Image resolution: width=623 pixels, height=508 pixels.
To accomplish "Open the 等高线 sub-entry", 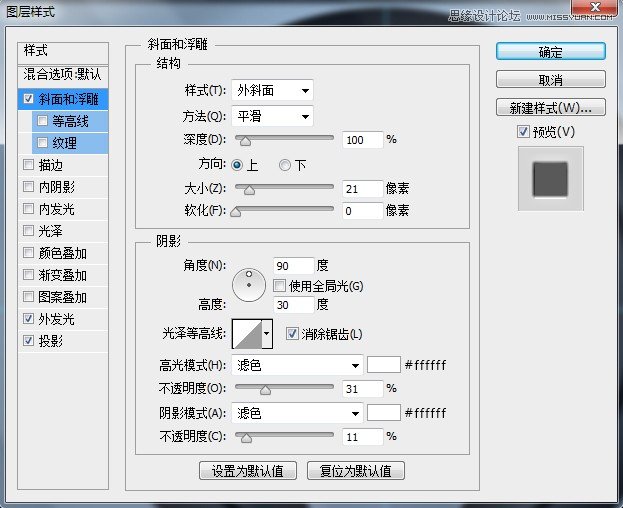I will [x=70, y=121].
